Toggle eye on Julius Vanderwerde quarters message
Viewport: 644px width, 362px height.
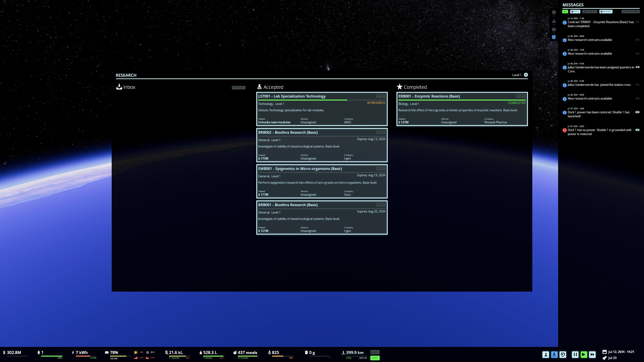pyautogui.click(x=638, y=67)
